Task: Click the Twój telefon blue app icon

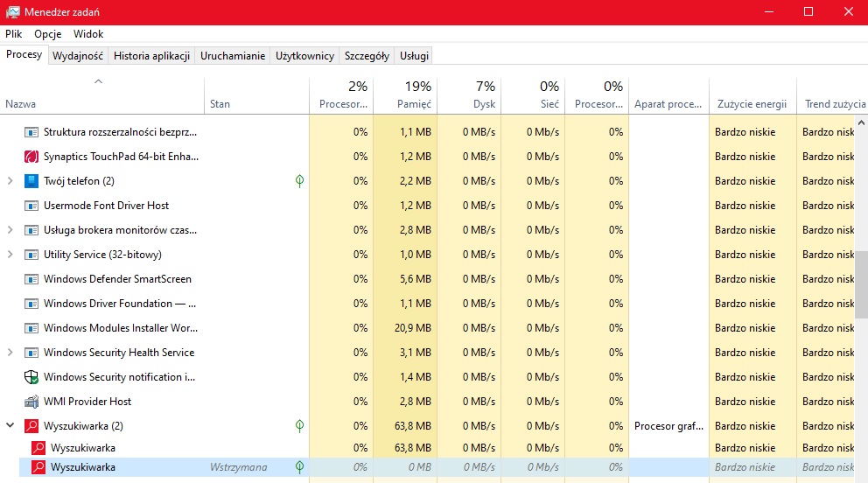Action: coord(31,181)
